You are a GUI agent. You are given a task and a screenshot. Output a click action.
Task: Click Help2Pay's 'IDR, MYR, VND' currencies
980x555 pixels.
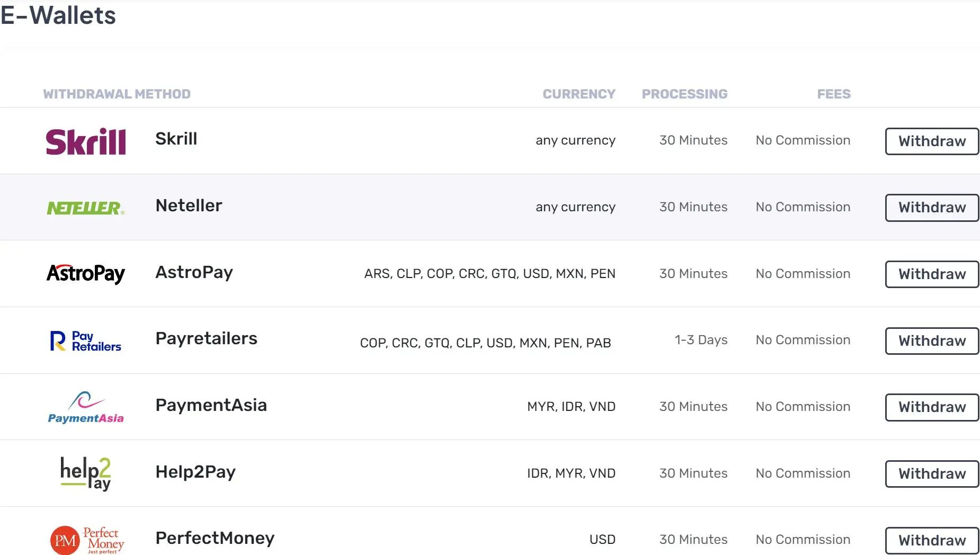coord(572,473)
